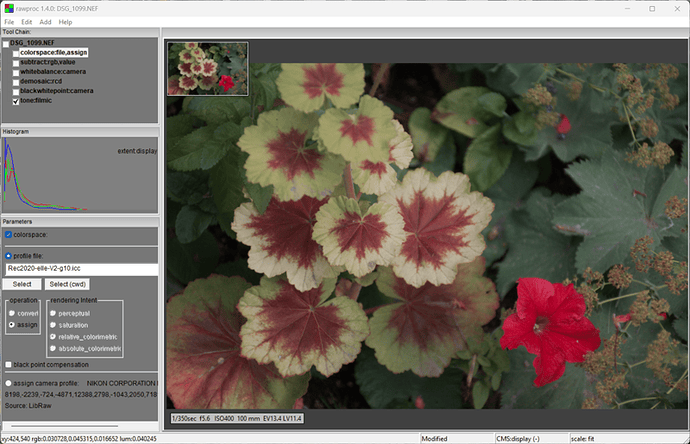Click the exposure info overlay text
The height and width of the screenshot is (444, 690).
pos(237,418)
